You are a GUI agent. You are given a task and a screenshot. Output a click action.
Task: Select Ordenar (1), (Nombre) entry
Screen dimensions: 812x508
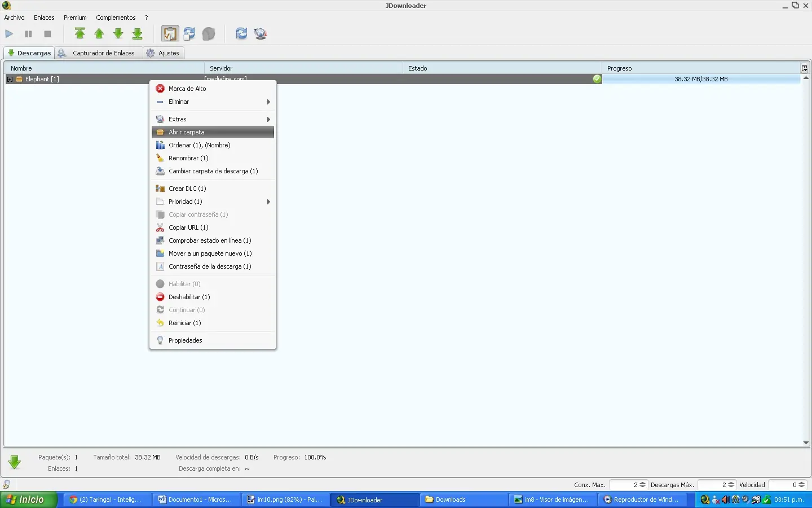coord(213,145)
